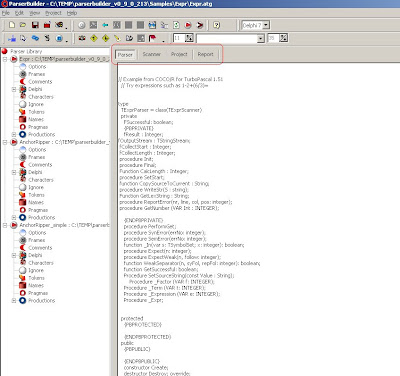Click the blue chain link toolbar icon

click(x=35, y=38)
